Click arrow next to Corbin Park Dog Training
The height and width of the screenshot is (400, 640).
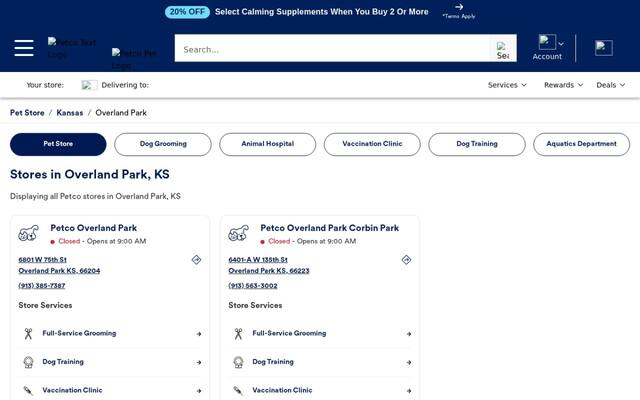click(x=409, y=362)
